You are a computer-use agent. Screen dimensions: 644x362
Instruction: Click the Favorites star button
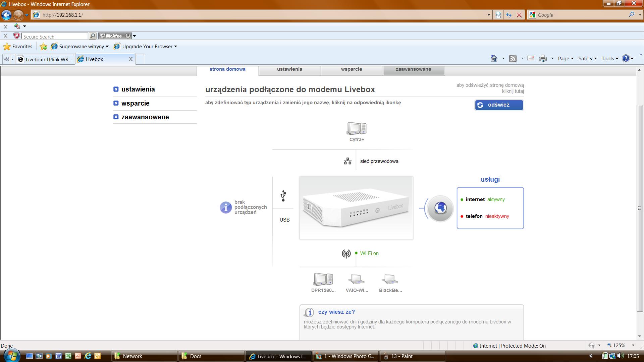(18, 46)
